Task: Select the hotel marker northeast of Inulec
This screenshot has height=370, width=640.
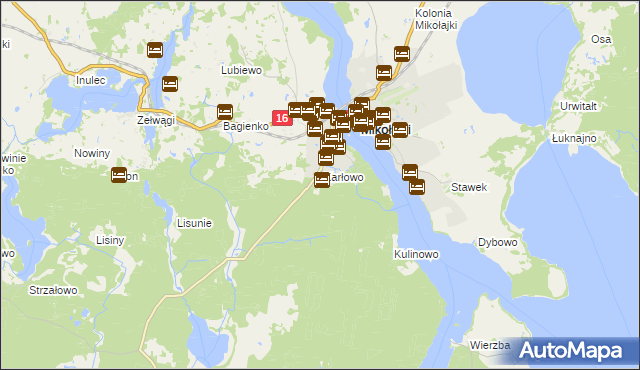Action: coord(155,50)
